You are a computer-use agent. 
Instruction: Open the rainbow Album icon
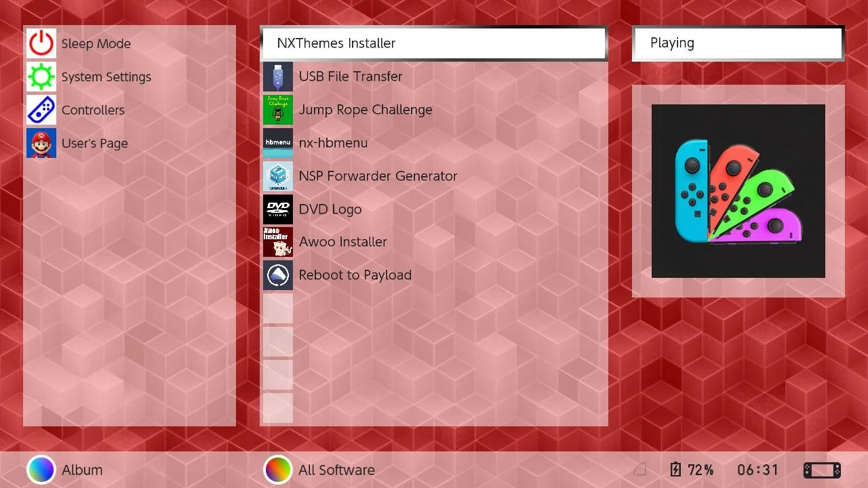coord(41,470)
